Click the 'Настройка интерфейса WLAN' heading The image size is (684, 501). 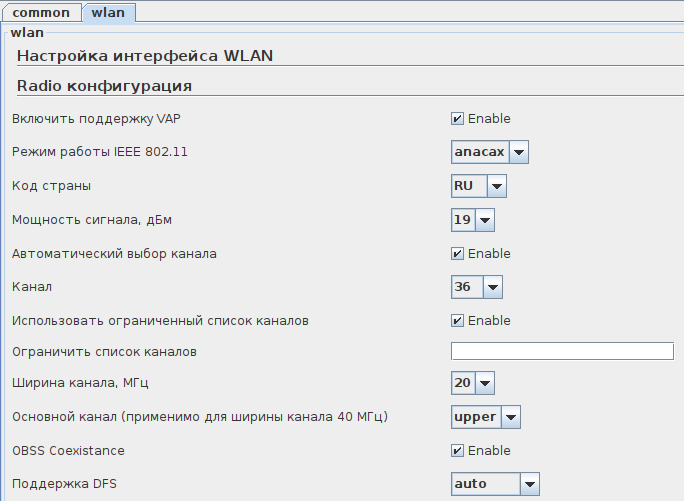click(x=145, y=56)
